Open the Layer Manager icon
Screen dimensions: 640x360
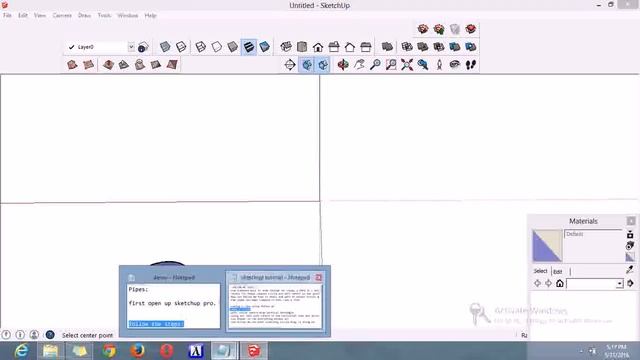tap(143, 47)
